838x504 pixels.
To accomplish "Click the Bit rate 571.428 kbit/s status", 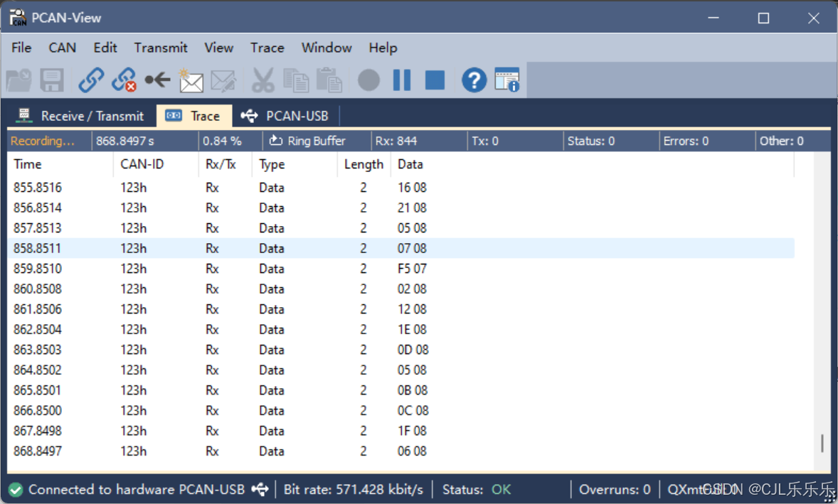I will [x=354, y=490].
